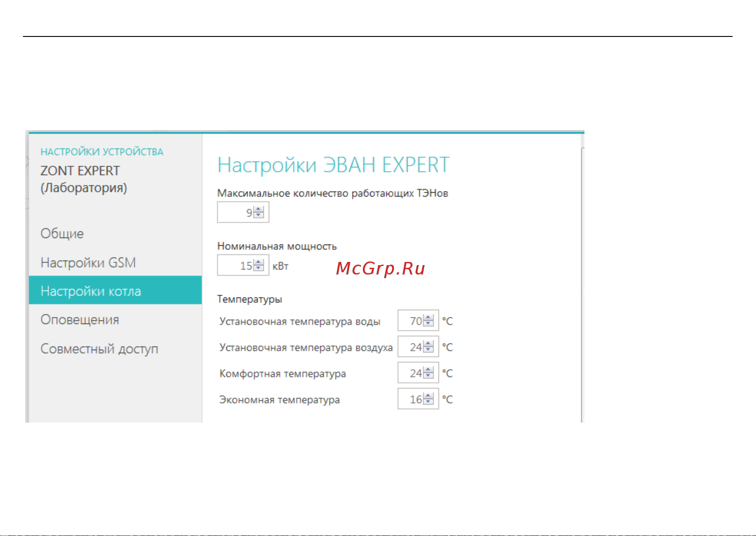Image resolution: width=756 pixels, height=536 pixels.
Task: Increase Установочная температура воды
Action: click(428, 318)
